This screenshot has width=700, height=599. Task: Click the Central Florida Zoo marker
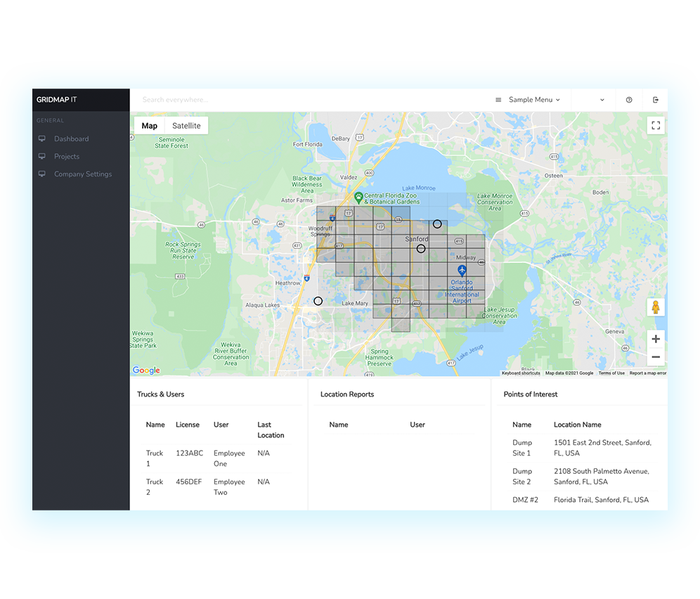[x=358, y=197]
